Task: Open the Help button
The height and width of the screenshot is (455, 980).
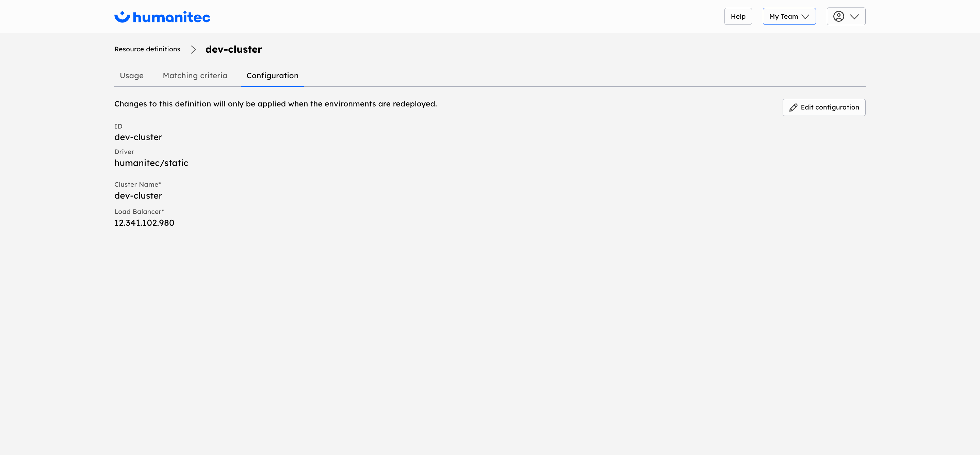Action: coord(738,16)
